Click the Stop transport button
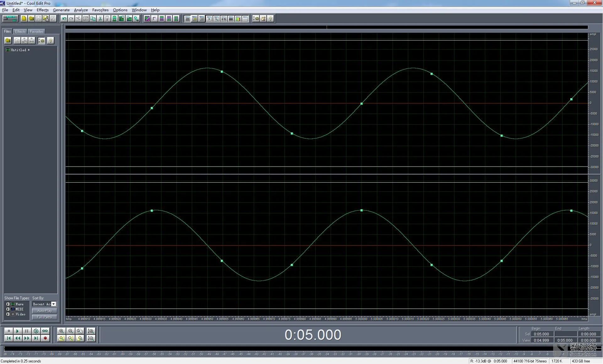The height and width of the screenshot is (364, 603). click(x=8, y=331)
